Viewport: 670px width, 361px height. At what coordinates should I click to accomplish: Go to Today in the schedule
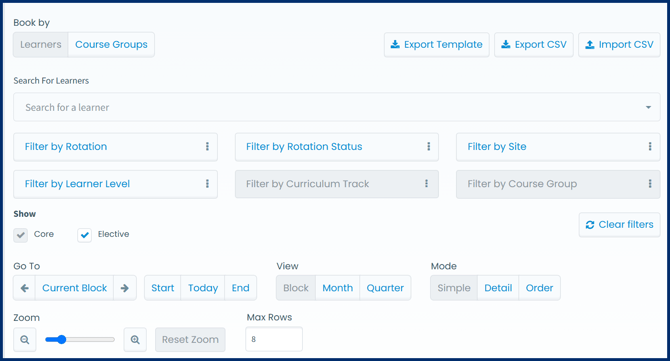tap(203, 288)
